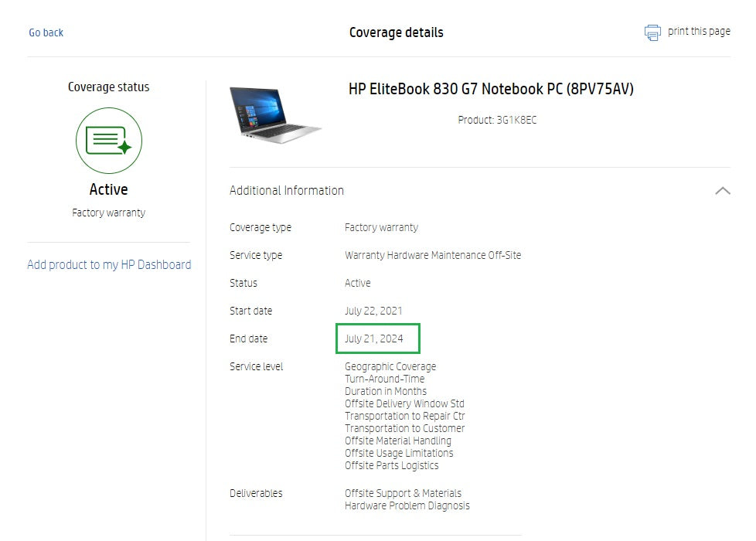This screenshot has height=541, width=756.
Task: Click Geographic Coverage in service level list
Action: click(390, 366)
